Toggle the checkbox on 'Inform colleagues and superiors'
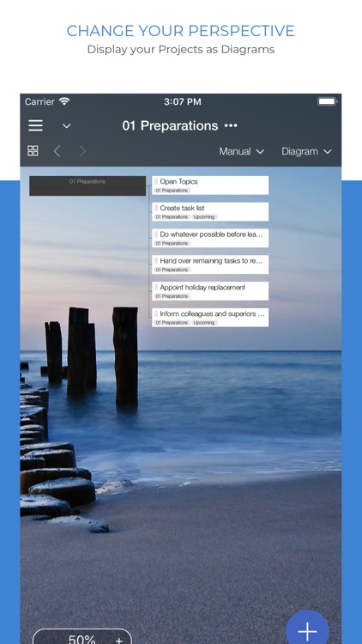This screenshot has height=644, width=362. coord(156,313)
